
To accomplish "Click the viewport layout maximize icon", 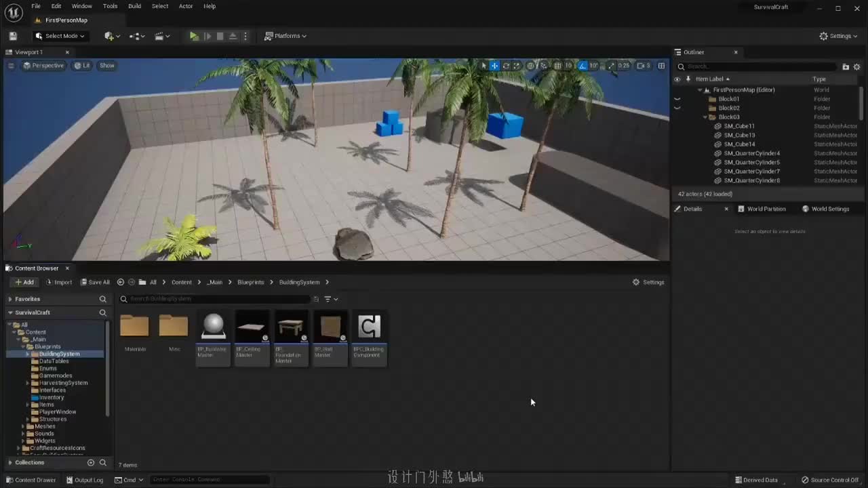I will pyautogui.click(x=661, y=66).
